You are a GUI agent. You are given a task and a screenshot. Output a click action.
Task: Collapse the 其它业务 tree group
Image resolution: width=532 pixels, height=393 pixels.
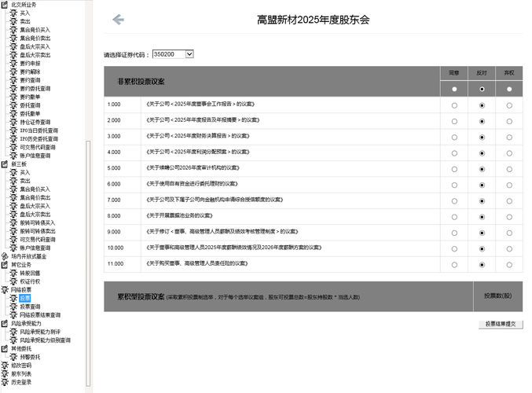[5, 264]
